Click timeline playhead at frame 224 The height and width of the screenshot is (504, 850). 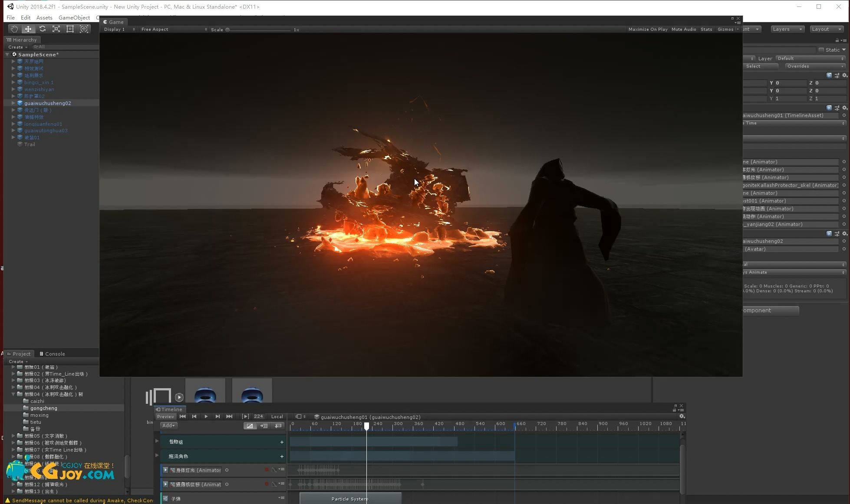pos(368,425)
